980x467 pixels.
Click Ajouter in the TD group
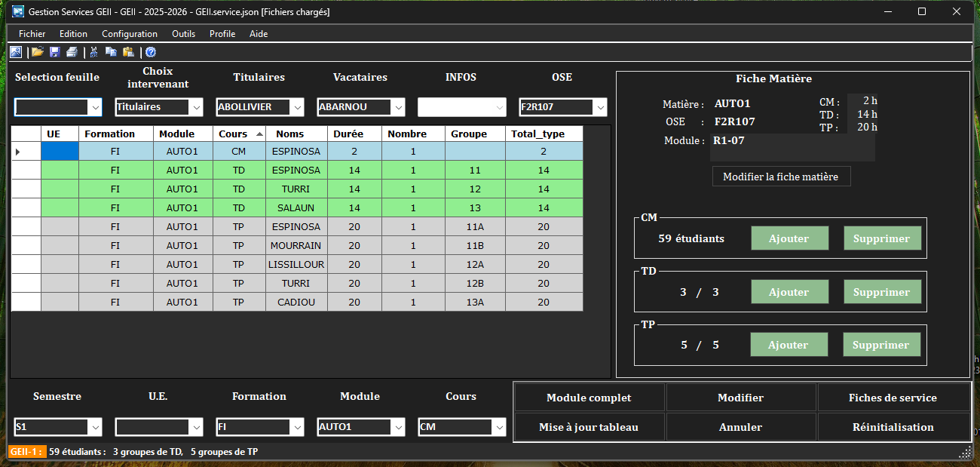click(789, 292)
